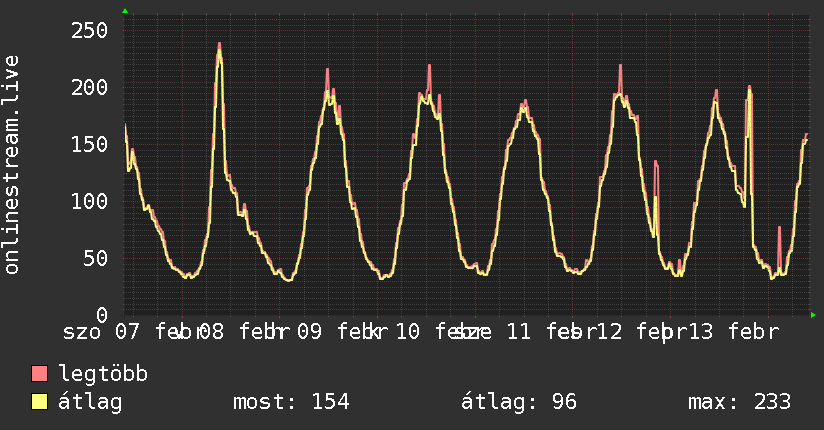Select the "most: 154" statistic
Image resolution: width=824 pixels, height=430 pixels.
pos(291,402)
